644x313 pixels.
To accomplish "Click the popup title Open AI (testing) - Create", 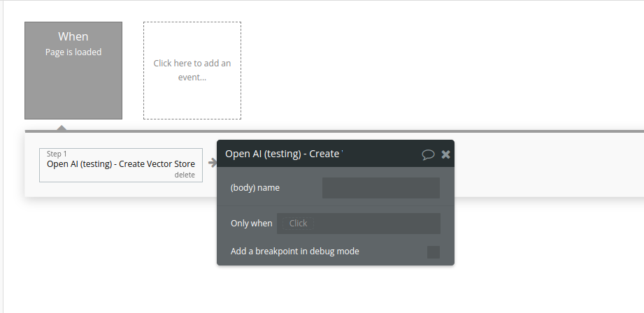I will pos(283,154).
